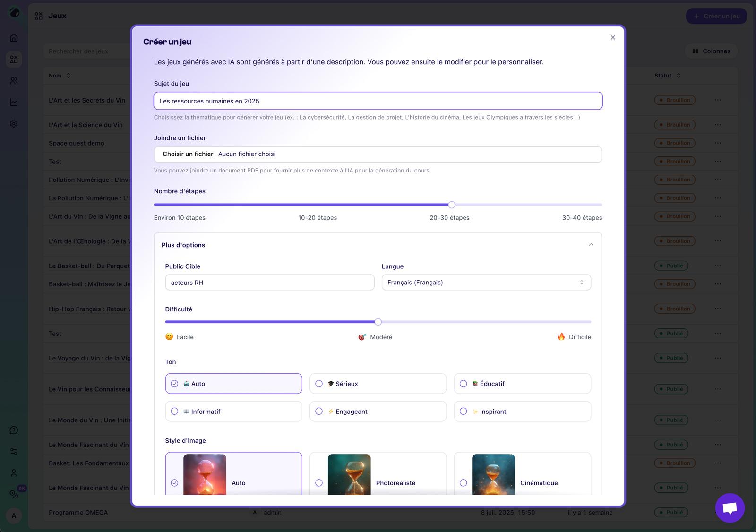Click the help question mark icon

14,430
